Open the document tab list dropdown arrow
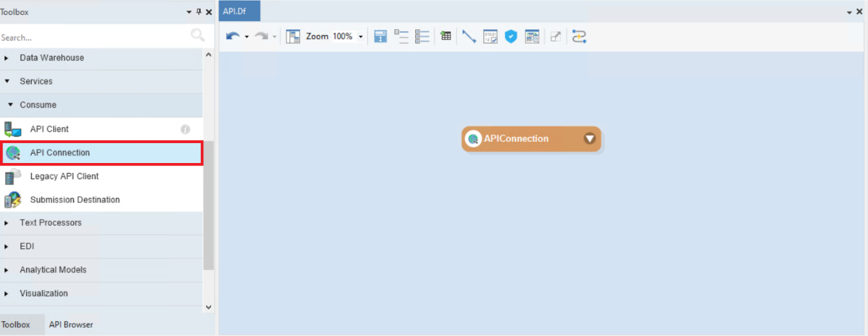 850,12
